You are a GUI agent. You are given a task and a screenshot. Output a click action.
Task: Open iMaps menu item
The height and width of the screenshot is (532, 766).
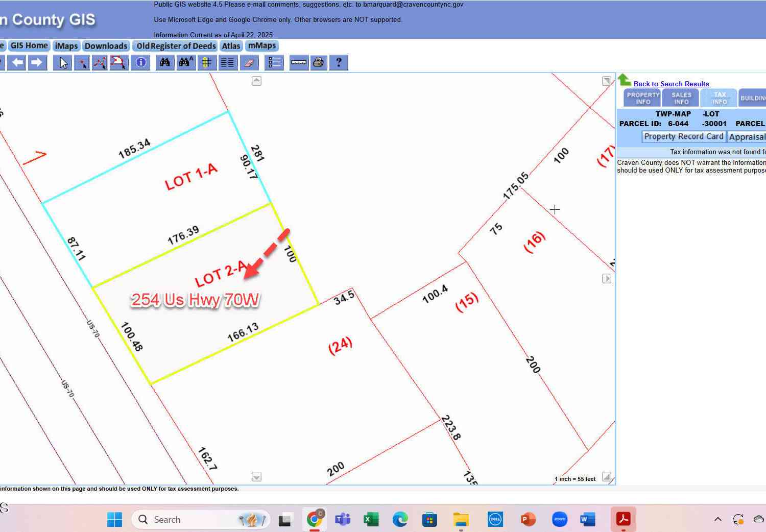point(66,46)
